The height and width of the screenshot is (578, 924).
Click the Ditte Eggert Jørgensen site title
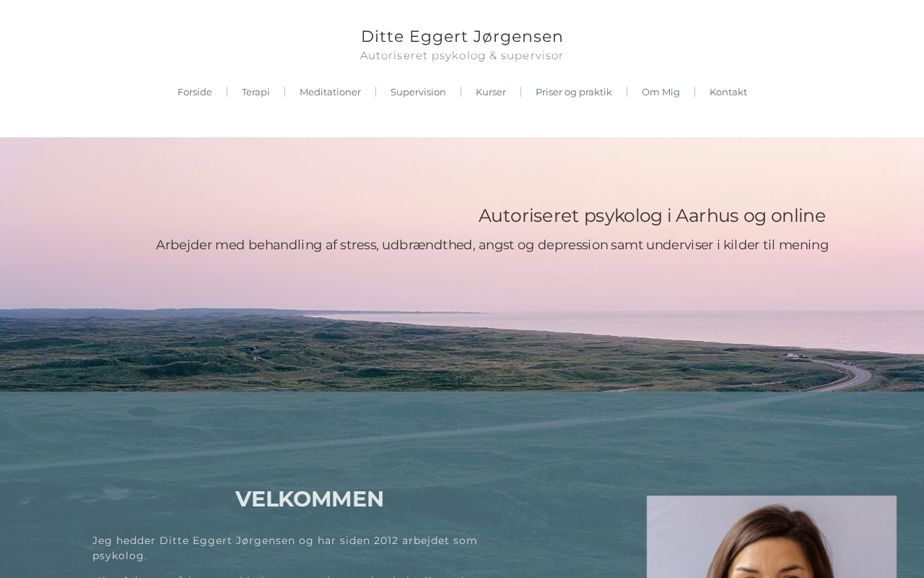point(462,36)
